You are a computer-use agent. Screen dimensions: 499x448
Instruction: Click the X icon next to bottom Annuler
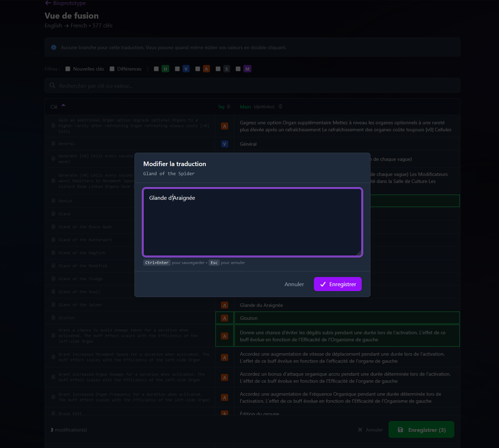360,429
